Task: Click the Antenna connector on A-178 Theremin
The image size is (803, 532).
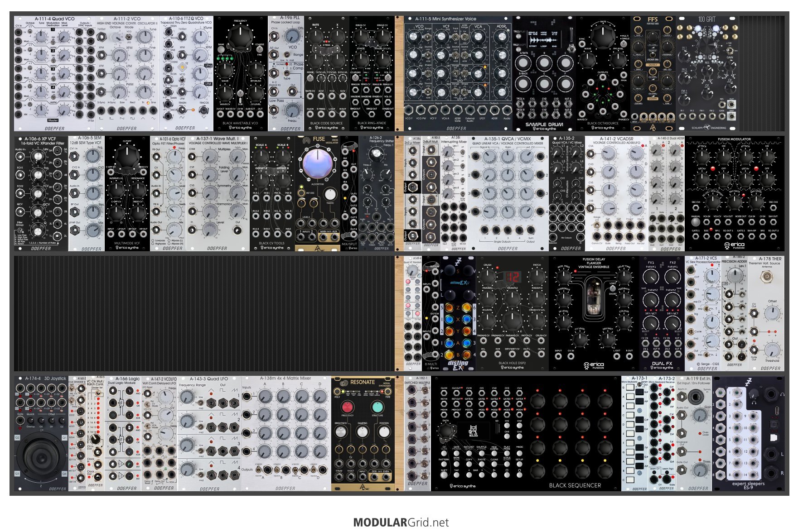Action: coord(767,277)
